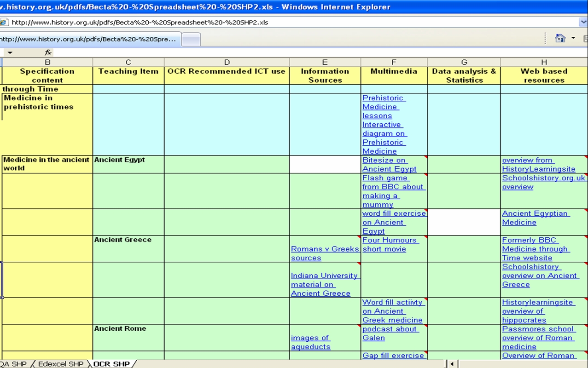Open the Flash game about making a mummy

(391, 191)
